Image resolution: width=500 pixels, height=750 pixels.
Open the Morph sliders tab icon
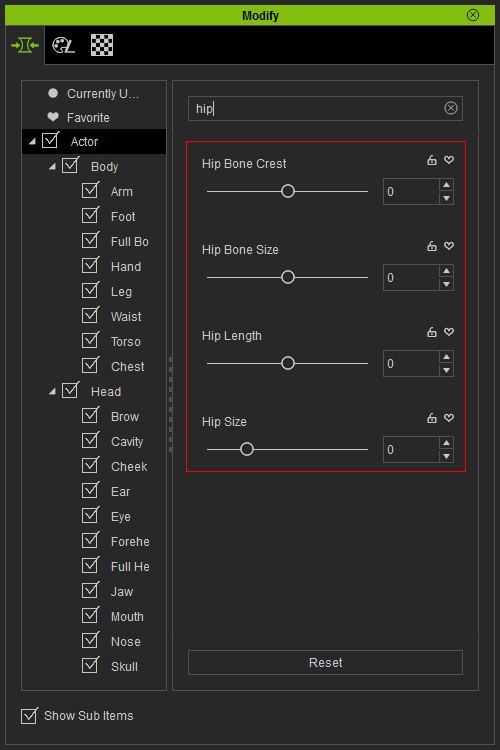point(25,45)
